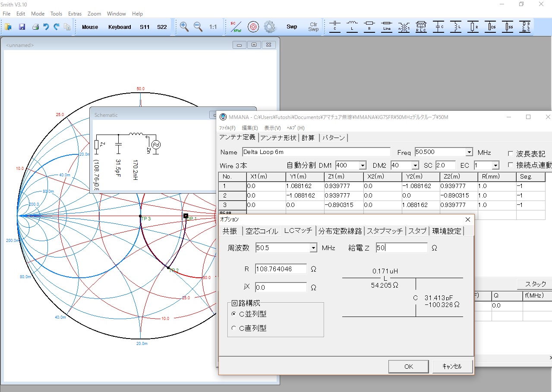Insert a shunt resistor element

pyautogui.click(x=473, y=27)
